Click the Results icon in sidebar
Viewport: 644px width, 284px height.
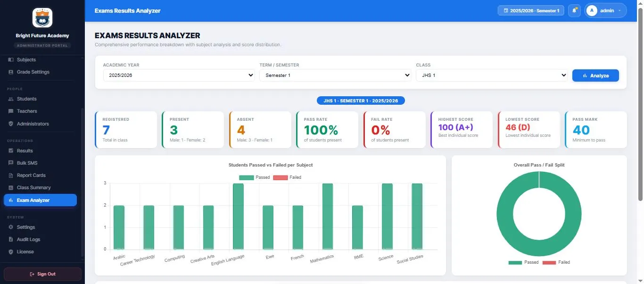pos(11,151)
